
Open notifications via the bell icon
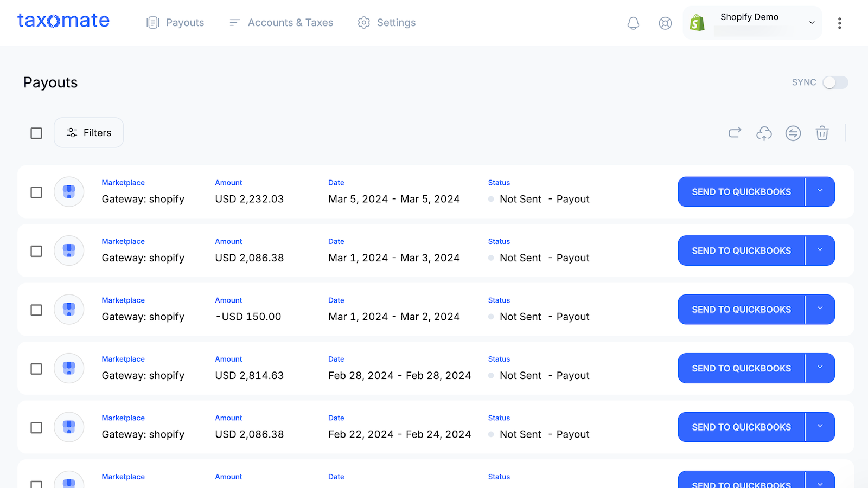point(633,23)
